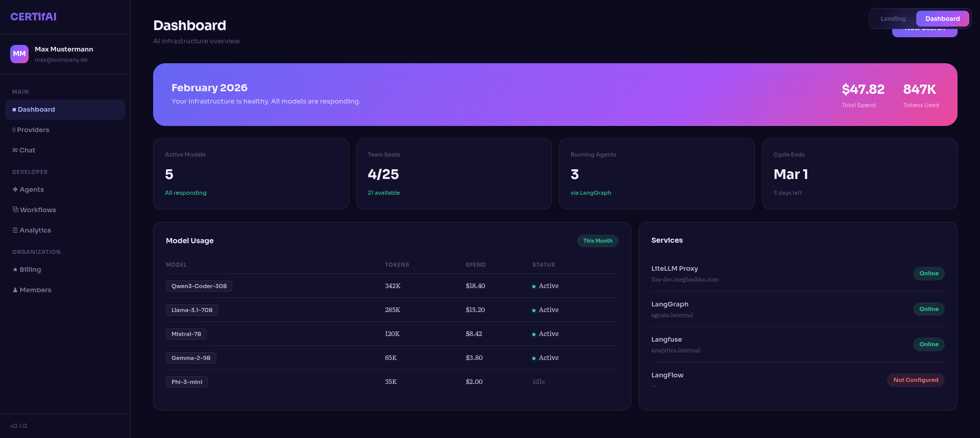Click the Llama-3.1-70B model tag
980x438 pixels.
tap(192, 310)
